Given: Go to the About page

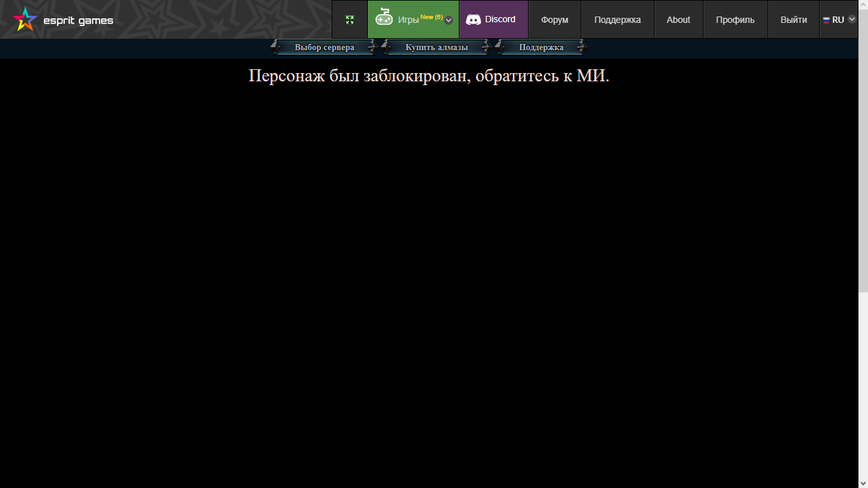Looking at the screenshot, I should [678, 20].
